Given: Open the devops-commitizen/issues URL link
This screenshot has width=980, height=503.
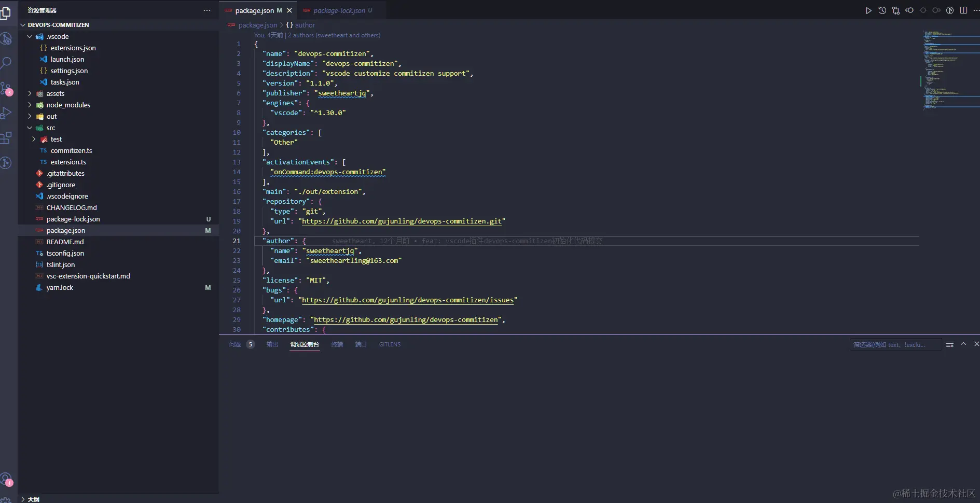Looking at the screenshot, I should tap(408, 300).
